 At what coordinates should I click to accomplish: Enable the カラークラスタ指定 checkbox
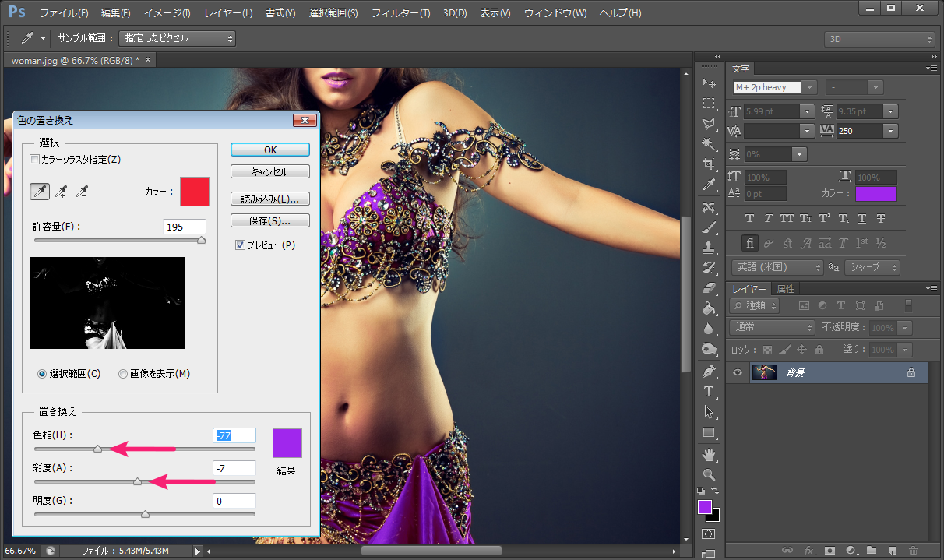click(x=34, y=160)
